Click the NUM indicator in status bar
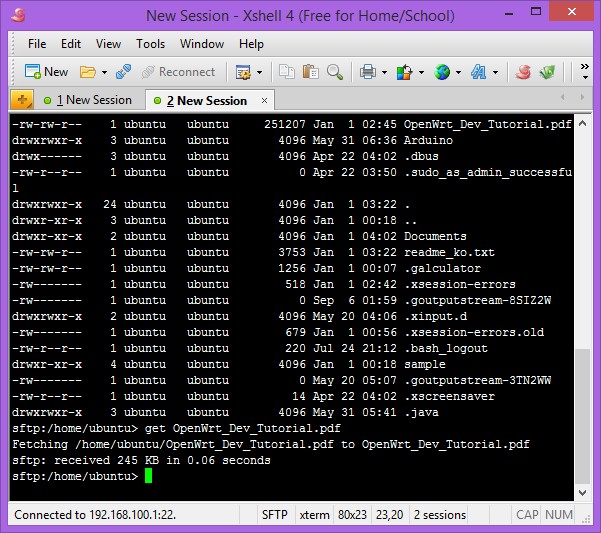601x533 pixels. point(558,515)
